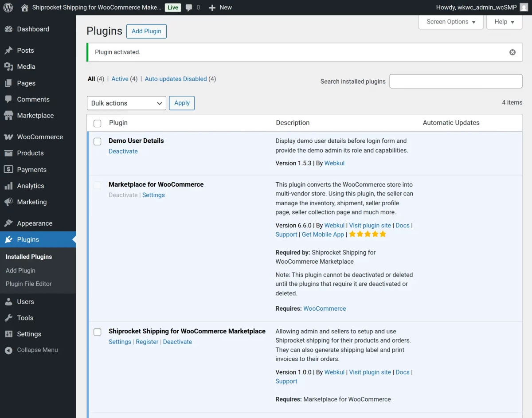Viewport: 532px width, 418px height.
Task: Click the Marketplace store icon
Action: pyautogui.click(x=8, y=115)
